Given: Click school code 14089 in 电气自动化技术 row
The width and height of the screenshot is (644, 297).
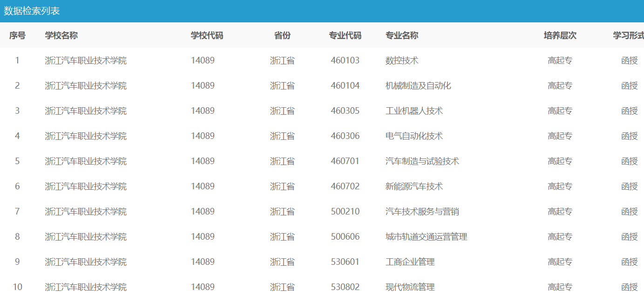Looking at the screenshot, I should [203, 136].
